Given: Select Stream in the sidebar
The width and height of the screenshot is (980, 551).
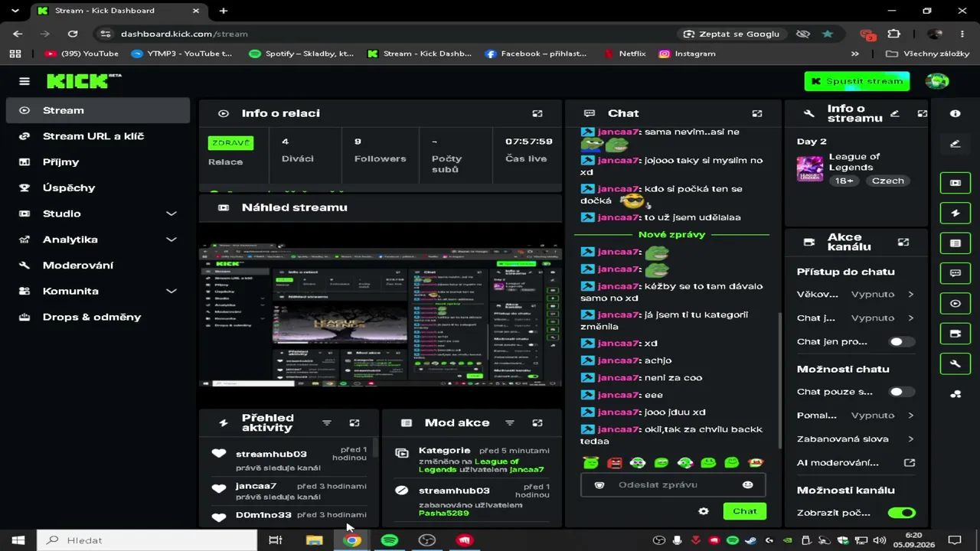Looking at the screenshot, I should point(98,110).
